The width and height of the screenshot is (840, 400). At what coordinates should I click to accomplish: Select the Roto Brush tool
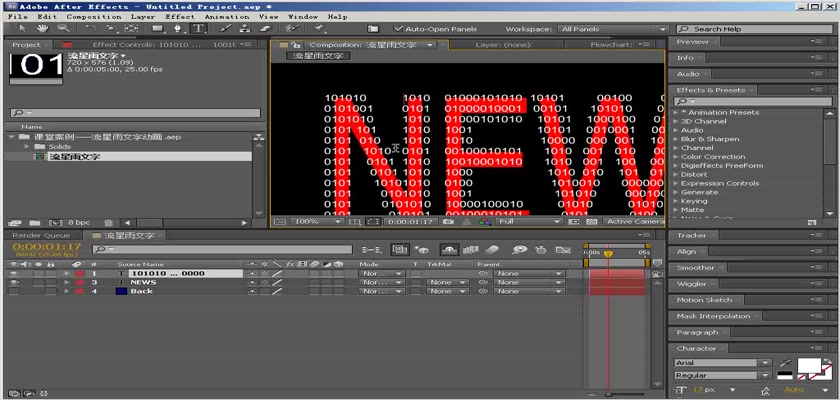[292, 28]
